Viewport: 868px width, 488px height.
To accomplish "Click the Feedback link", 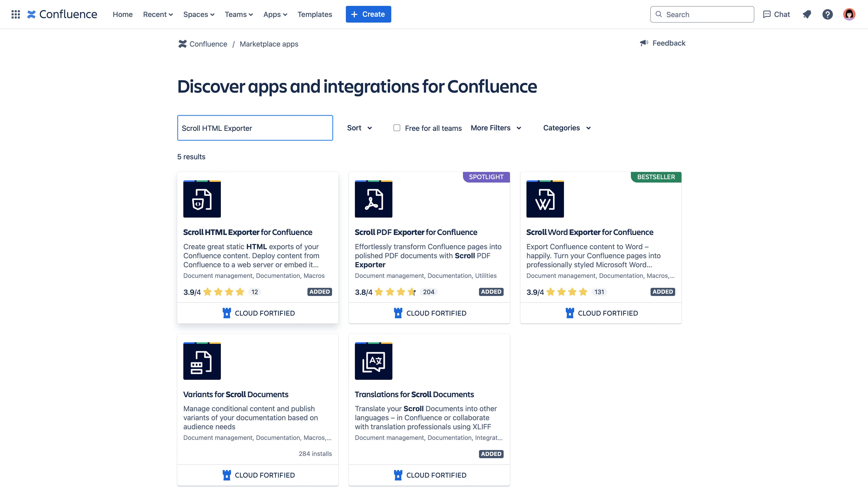I will pos(663,43).
